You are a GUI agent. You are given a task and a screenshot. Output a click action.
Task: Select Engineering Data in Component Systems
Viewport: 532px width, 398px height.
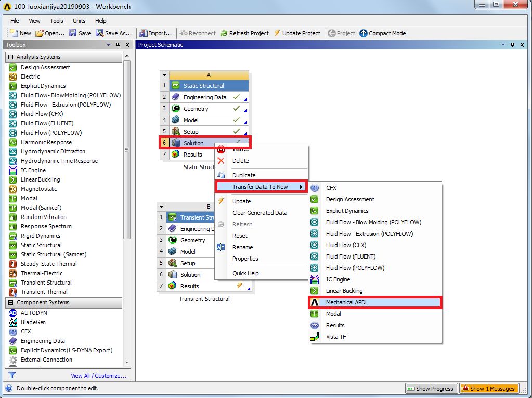click(x=43, y=341)
